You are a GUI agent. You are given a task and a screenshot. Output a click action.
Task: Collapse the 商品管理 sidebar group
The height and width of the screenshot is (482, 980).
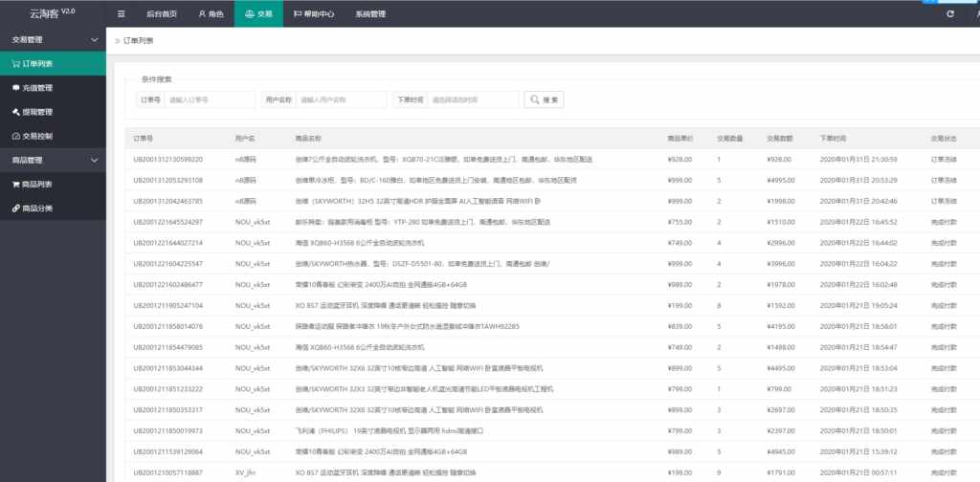95,161
